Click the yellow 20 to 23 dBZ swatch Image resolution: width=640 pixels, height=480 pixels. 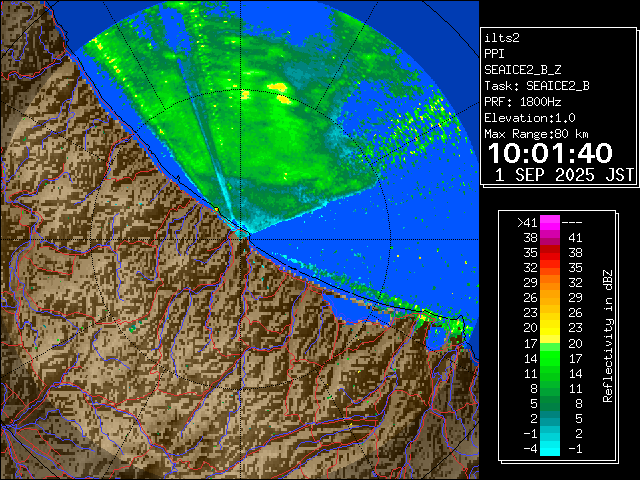tap(550, 327)
